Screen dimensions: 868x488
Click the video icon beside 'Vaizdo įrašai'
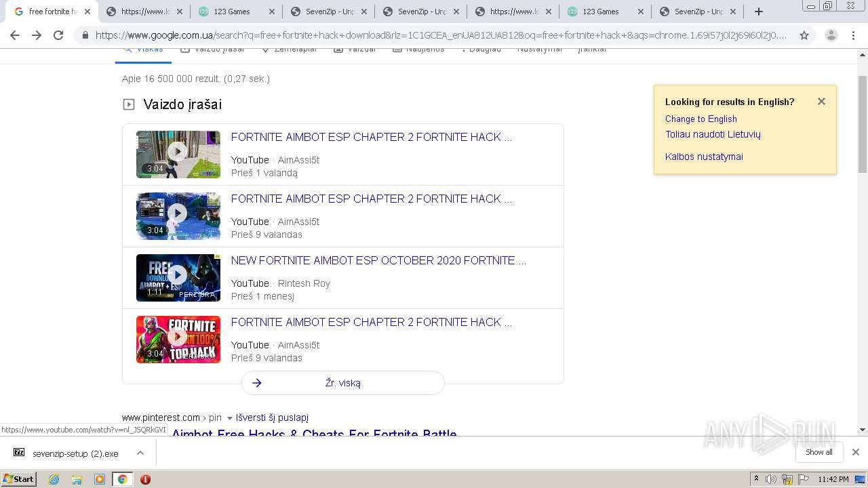click(x=129, y=104)
